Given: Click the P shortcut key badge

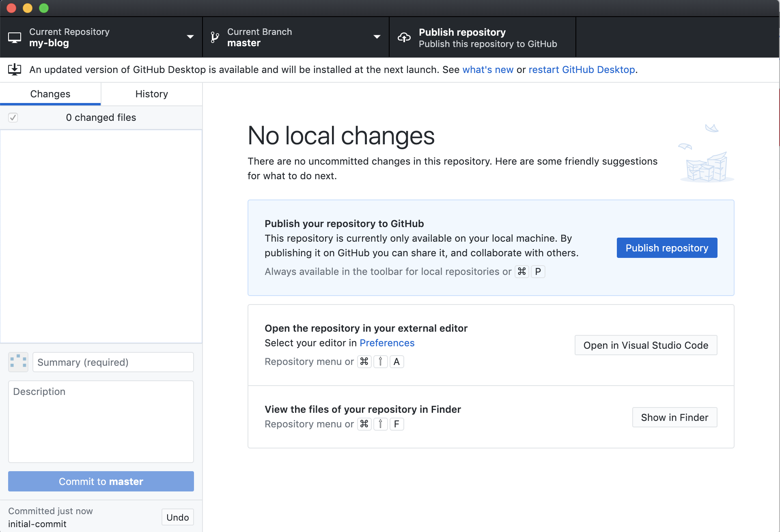Looking at the screenshot, I should [x=538, y=272].
